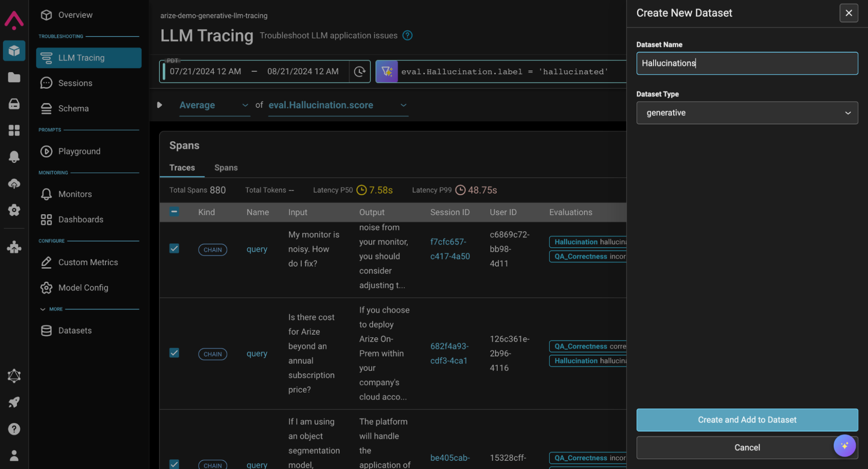Click the Arize logo at top left

tap(13, 20)
